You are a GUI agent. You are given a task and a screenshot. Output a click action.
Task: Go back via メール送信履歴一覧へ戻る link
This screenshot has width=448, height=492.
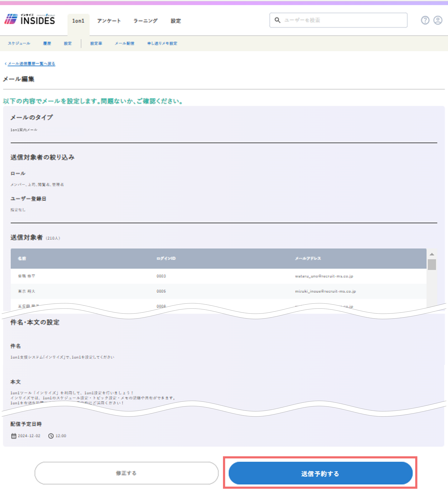[31, 64]
